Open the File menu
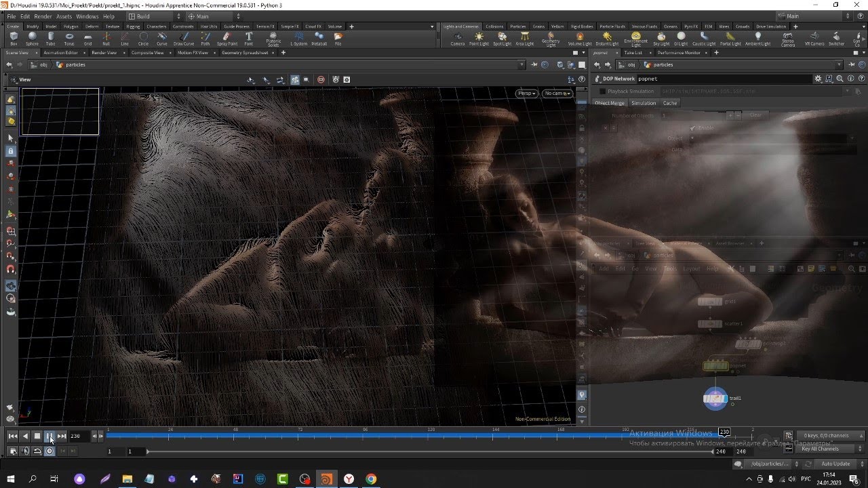Screen dimensions: 868x488 [11, 16]
